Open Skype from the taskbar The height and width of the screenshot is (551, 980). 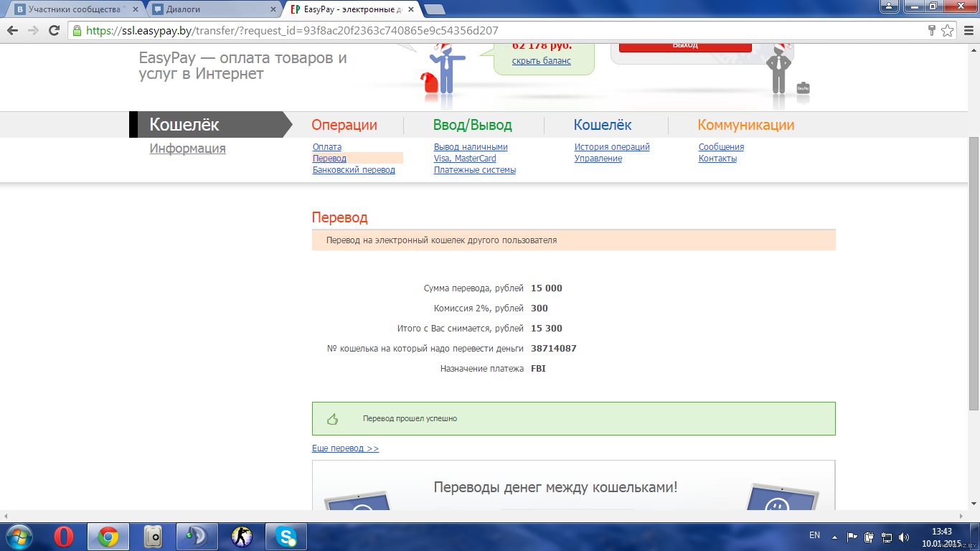[x=286, y=537]
